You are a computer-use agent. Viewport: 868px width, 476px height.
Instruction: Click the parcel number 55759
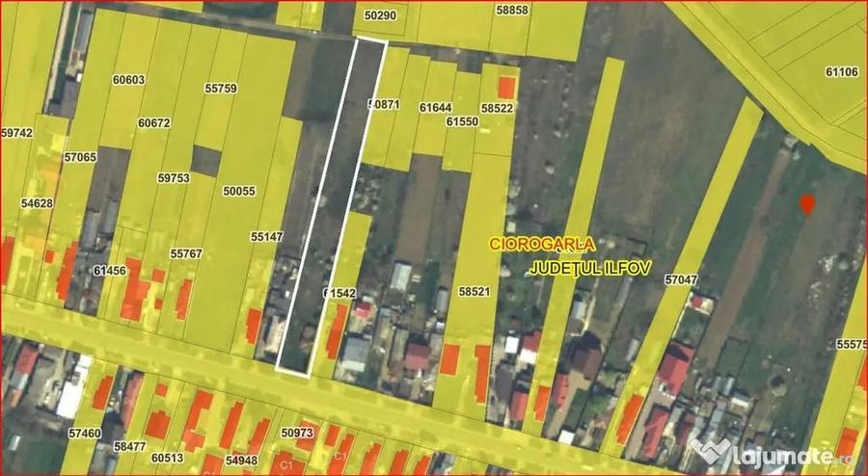[x=220, y=88]
